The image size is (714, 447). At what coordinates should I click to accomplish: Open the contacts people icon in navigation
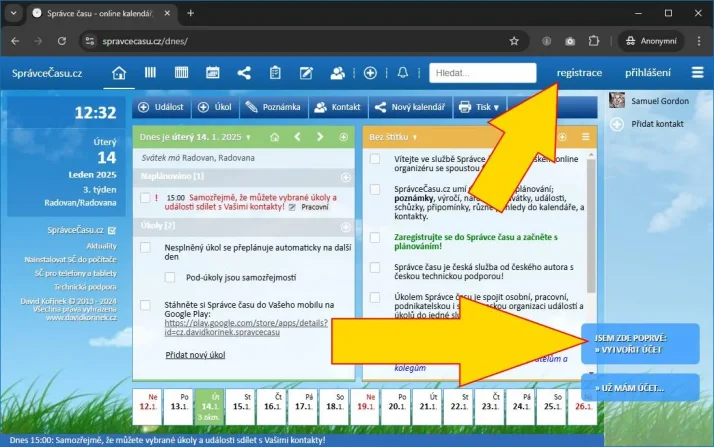(x=337, y=73)
